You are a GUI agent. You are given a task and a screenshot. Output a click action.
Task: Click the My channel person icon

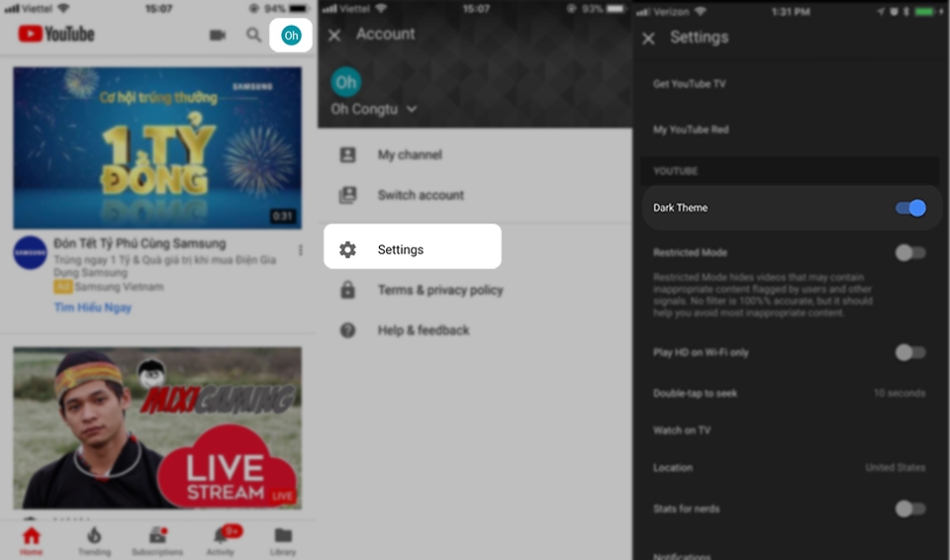[347, 154]
